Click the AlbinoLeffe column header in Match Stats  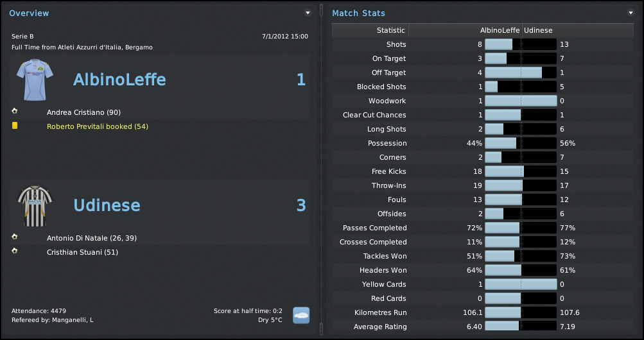(x=500, y=30)
